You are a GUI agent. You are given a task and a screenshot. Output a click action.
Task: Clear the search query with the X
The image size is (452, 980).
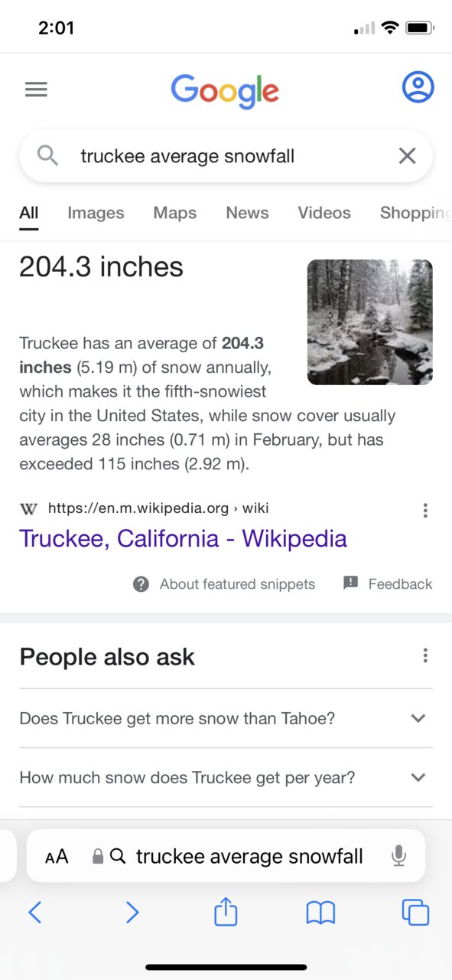click(407, 156)
